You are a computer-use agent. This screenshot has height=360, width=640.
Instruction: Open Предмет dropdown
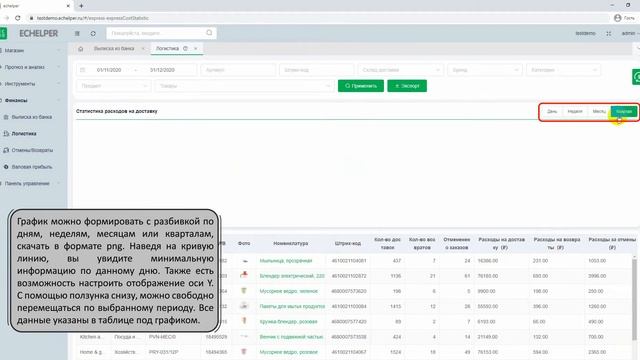pyautogui.click(x=113, y=86)
